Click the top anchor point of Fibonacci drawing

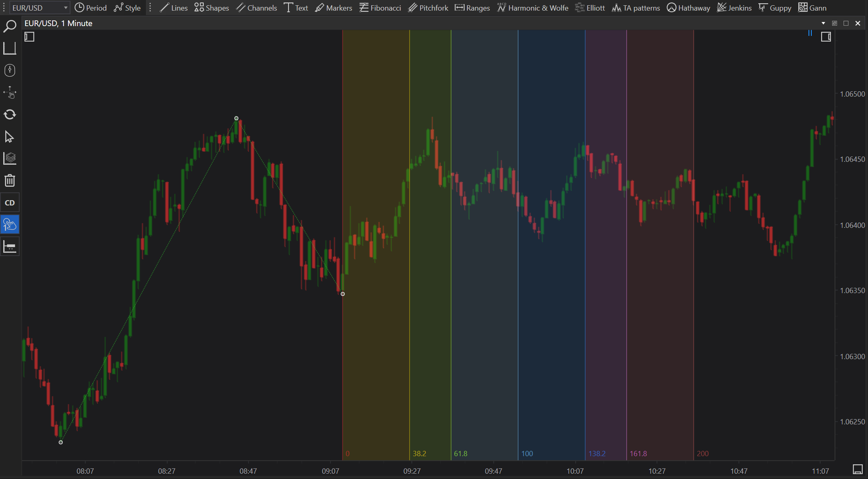pyautogui.click(x=236, y=118)
